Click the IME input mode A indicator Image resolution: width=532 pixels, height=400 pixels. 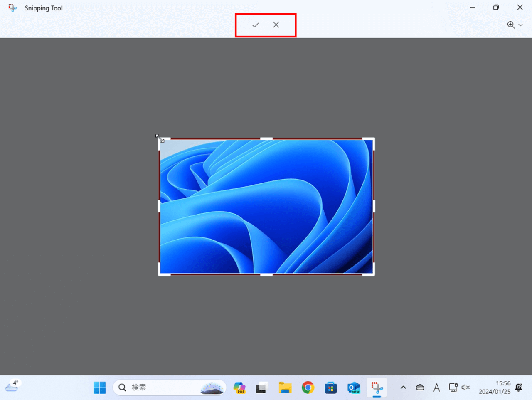coord(436,388)
